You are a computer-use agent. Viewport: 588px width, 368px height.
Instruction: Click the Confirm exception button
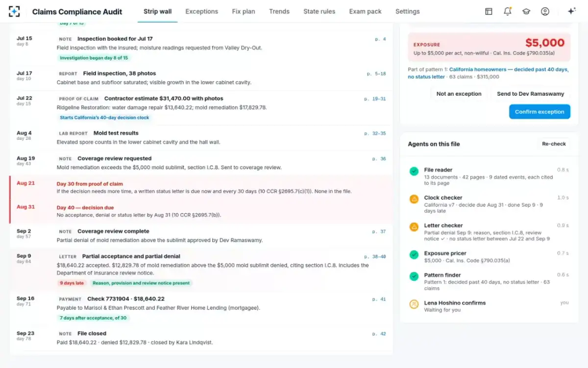(x=539, y=112)
